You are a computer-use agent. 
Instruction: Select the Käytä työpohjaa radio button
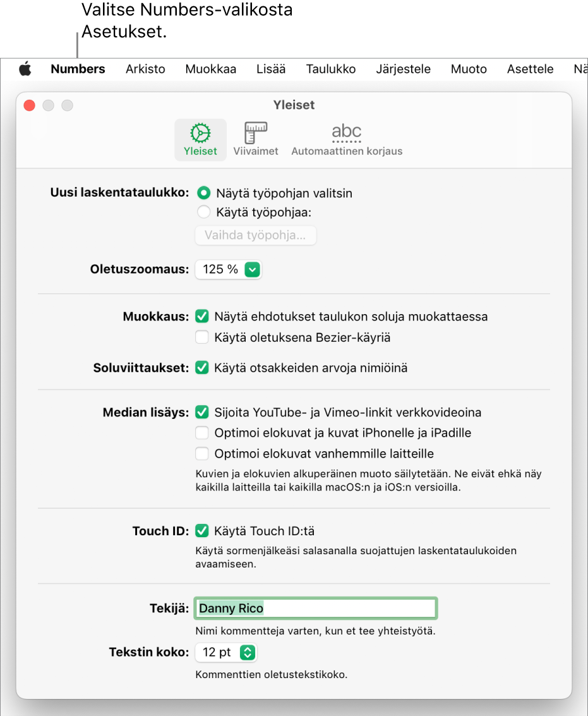(204, 212)
